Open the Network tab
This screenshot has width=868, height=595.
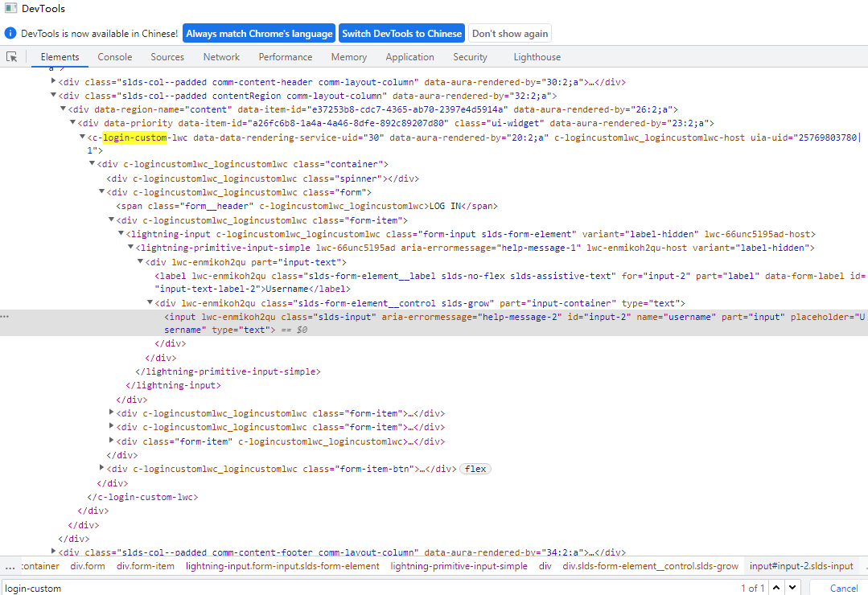tap(221, 57)
